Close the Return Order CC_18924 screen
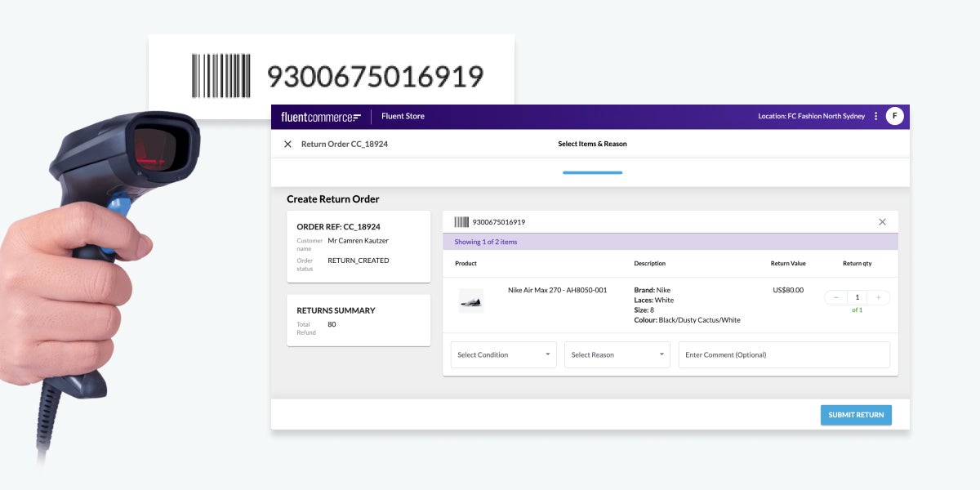Viewport: 980px width, 490px height. pyautogui.click(x=287, y=144)
